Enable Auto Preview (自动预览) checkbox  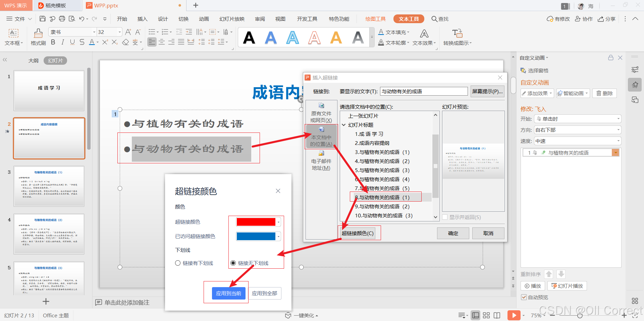coord(524,297)
